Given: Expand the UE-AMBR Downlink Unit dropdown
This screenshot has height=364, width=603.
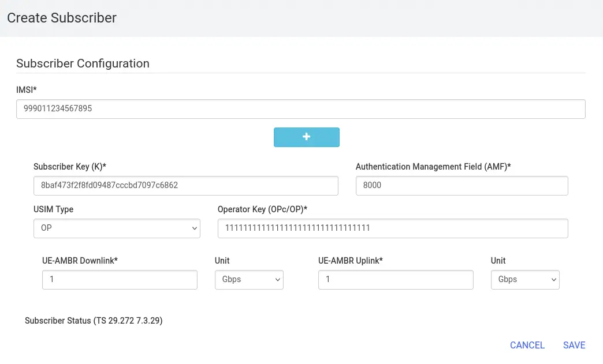Looking at the screenshot, I should click(x=249, y=279).
